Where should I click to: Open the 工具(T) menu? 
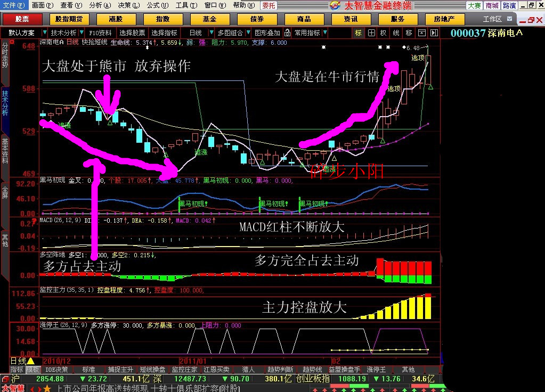pyautogui.click(x=186, y=5)
